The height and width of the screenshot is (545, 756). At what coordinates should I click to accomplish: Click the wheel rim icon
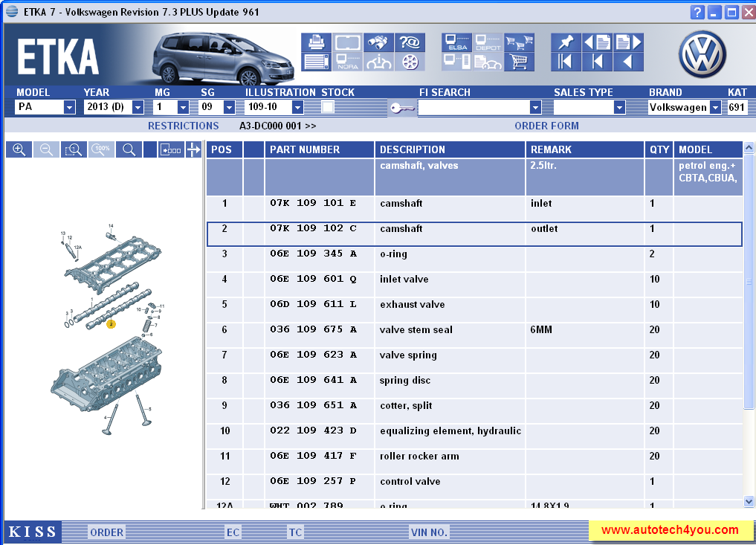pyautogui.click(x=410, y=62)
